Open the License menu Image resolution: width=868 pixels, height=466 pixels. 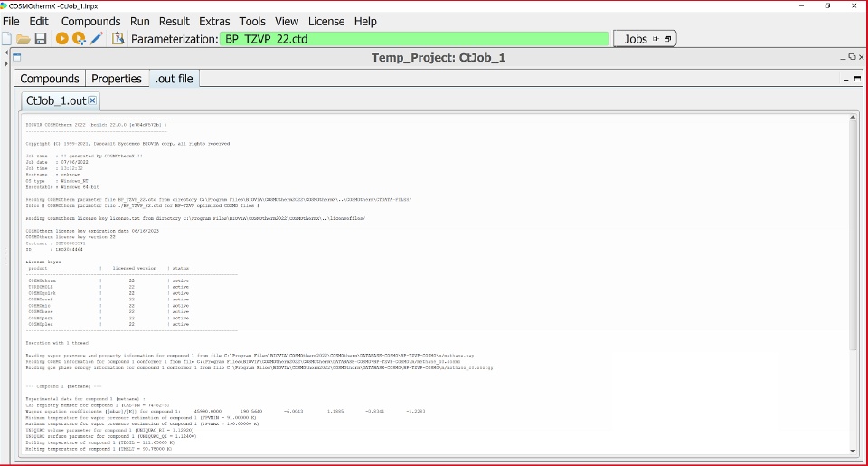[326, 21]
